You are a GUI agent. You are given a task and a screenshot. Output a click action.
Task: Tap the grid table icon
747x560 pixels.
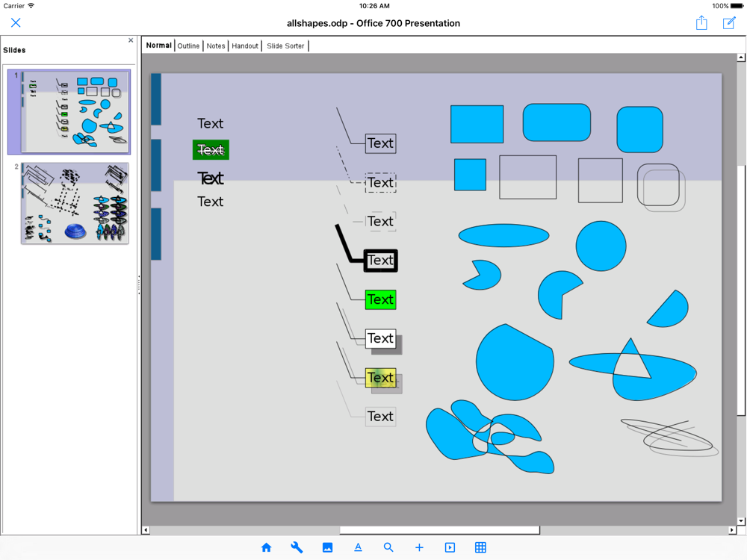click(x=480, y=547)
